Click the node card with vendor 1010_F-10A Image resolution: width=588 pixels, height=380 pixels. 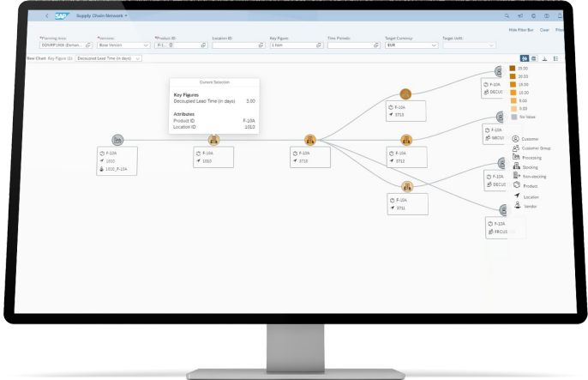tap(117, 161)
